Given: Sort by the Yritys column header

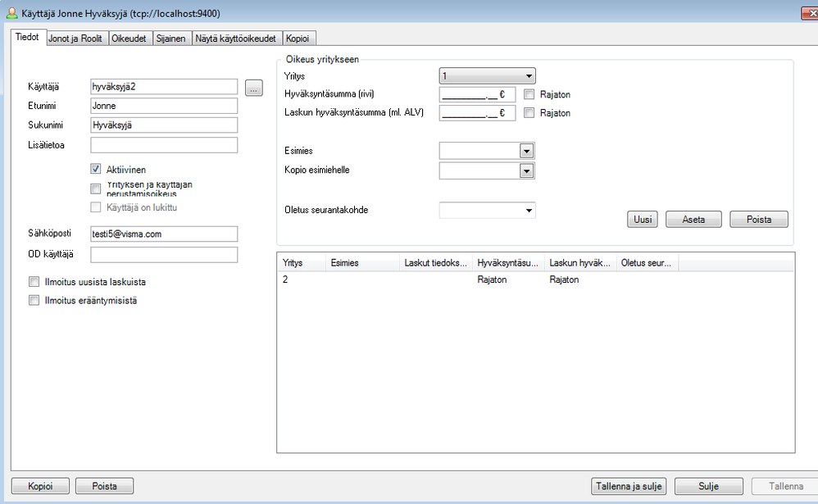Looking at the screenshot, I should [302, 263].
